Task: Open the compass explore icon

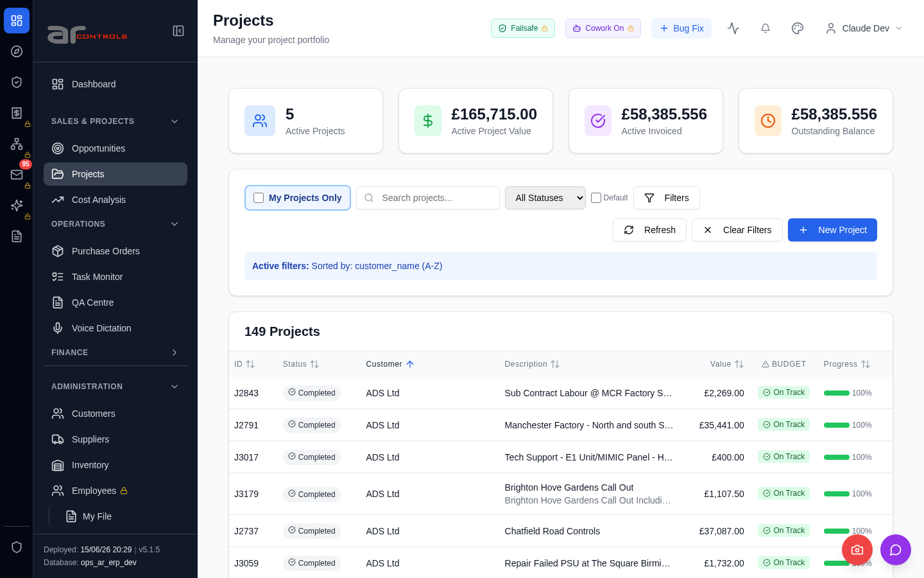Action: point(17,51)
